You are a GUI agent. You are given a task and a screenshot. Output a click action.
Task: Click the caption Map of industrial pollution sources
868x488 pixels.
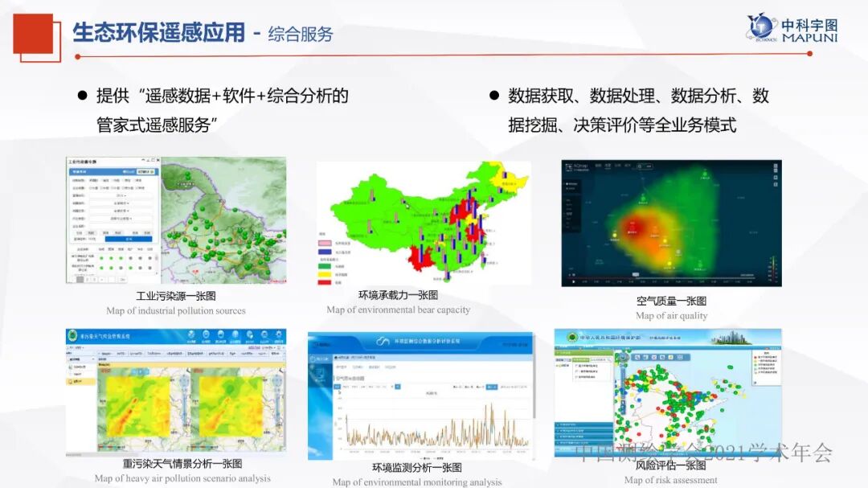pos(176,311)
